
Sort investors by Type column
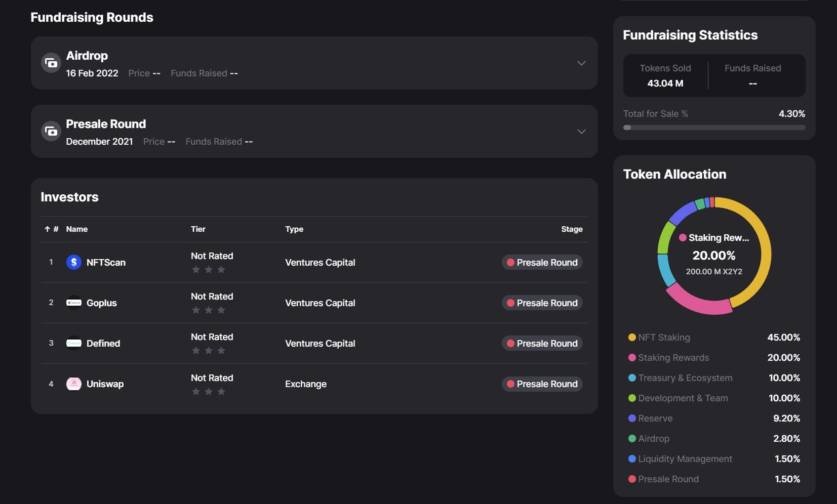[x=294, y=229]
